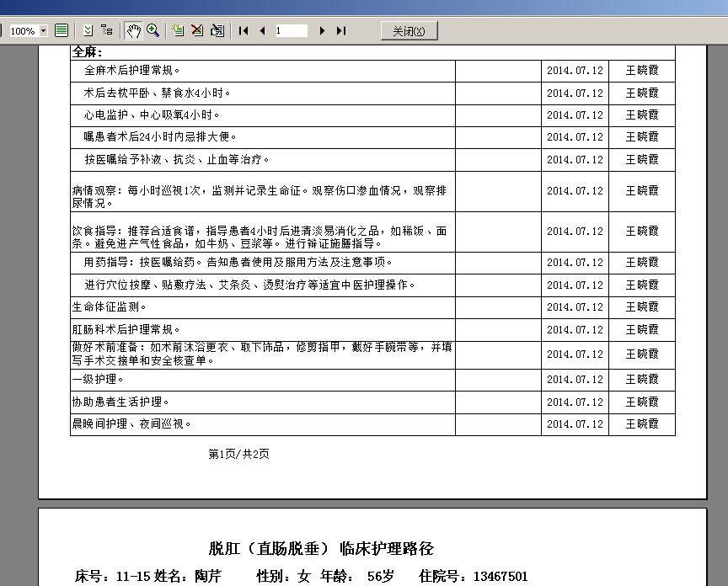Click the title 脱肛(直肠脱垂)临床护理路径
Screen dimensions: 728x586
coord(321,549)
